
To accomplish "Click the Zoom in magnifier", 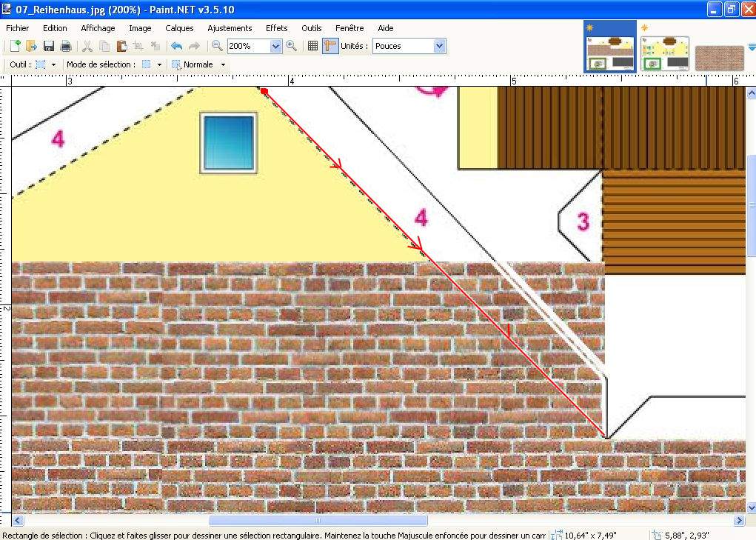I will click(x=292, y=46).
